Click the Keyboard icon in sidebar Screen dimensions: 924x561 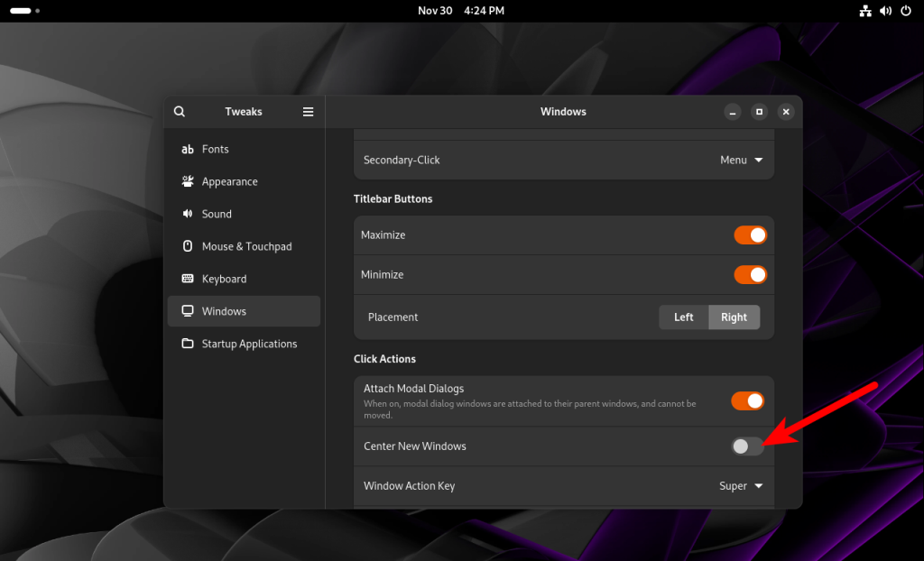pos(188,279)
